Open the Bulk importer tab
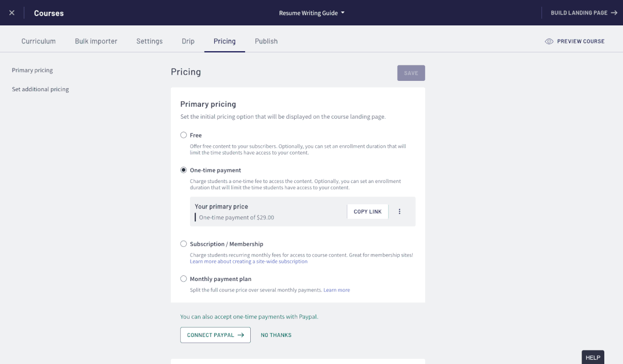The image size is (623, 364). click(x=96, y=41)
